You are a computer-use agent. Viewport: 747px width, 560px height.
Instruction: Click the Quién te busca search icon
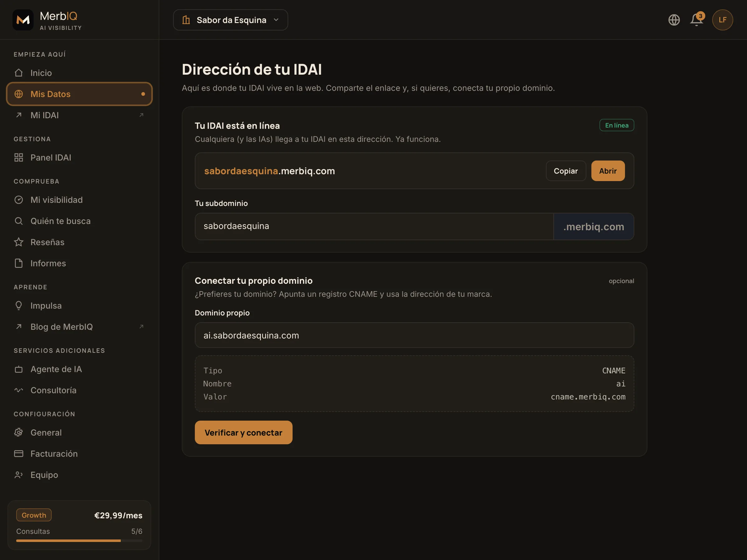[19, 221]
